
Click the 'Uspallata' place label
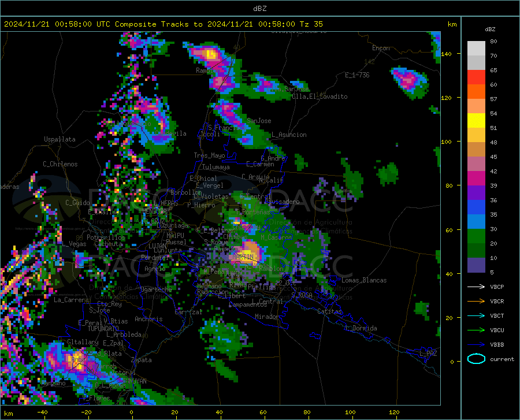(x=60, y=139)
